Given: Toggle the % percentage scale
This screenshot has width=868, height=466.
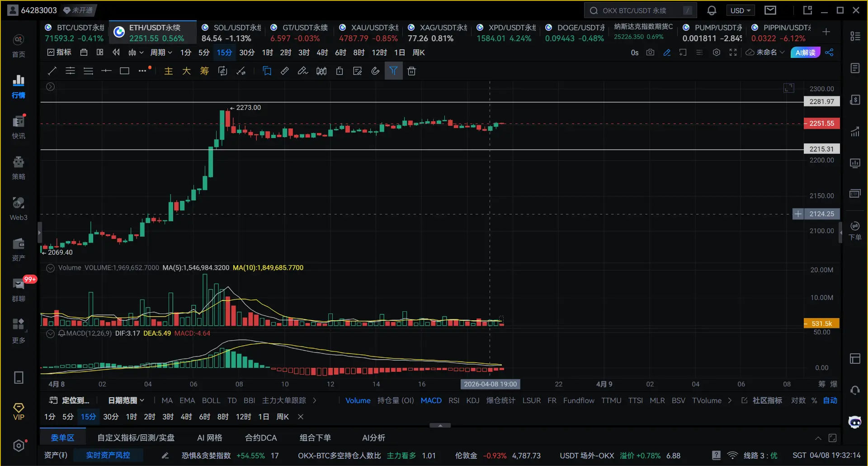Looking at the screenshot, I should coord(814,400).
